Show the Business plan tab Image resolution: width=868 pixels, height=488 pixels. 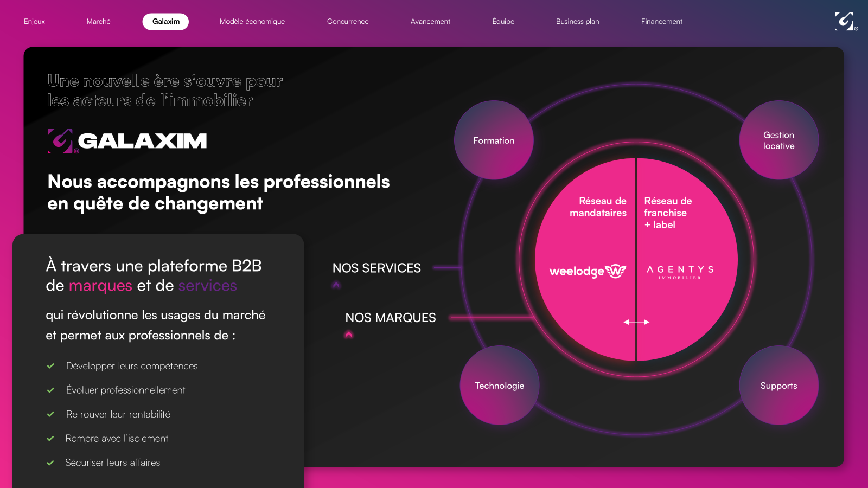(577, 22)
